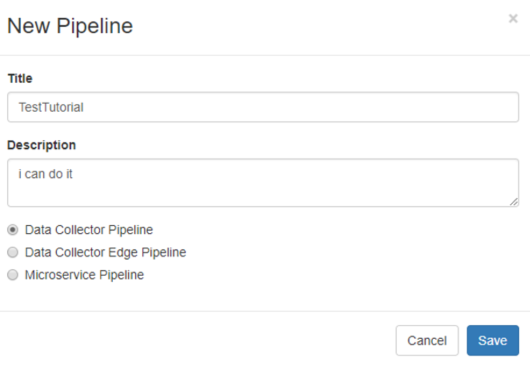Select the Microservice Pipeline radio button
This screenshot has width=530, height=365.
pyautogui.click(x=13, y=275)
